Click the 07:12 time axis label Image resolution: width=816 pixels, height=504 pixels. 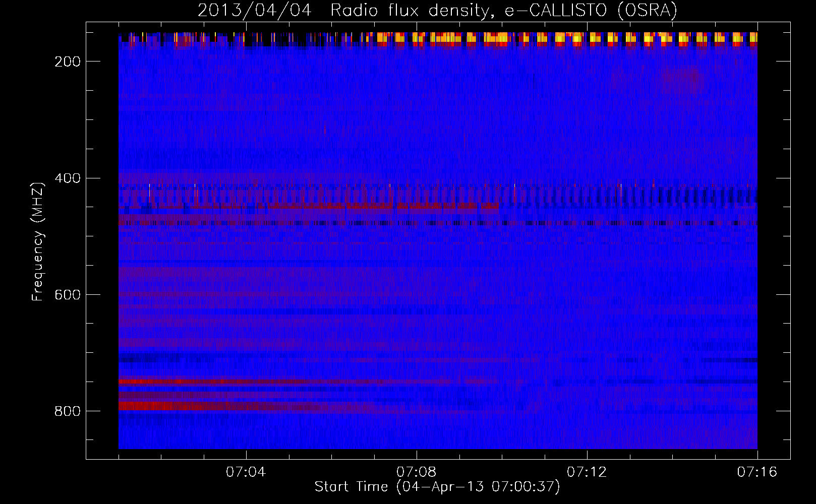coord(587,472)
